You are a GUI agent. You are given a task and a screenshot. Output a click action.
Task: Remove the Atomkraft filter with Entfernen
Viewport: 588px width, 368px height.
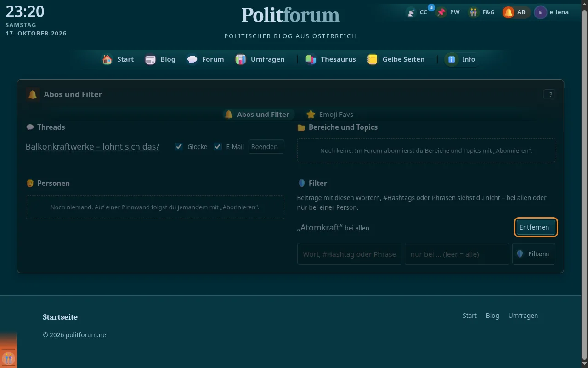click(x=536, y=227)
